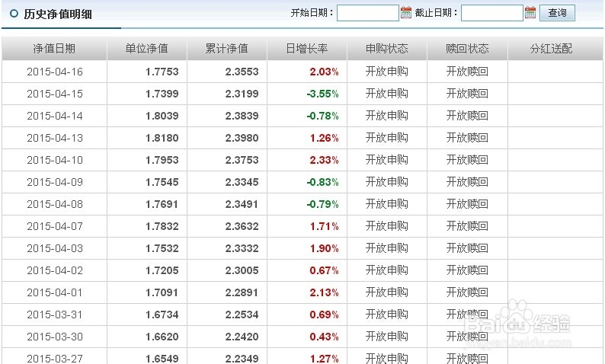605x364 pixels.
Task: Click cumulative net value 2.3753
Action: point(242,160)
